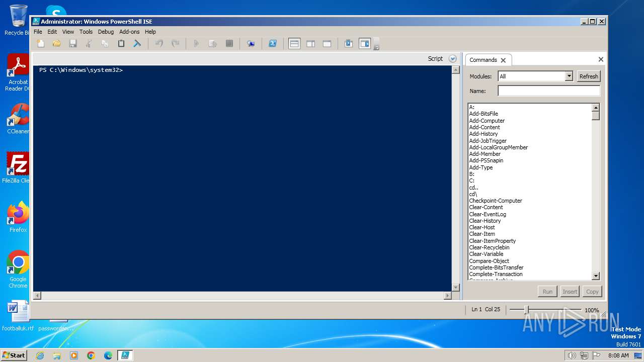Adjust the zoom slider thumb
Viewport: 644px width, 362px height.
coord(526,310)
